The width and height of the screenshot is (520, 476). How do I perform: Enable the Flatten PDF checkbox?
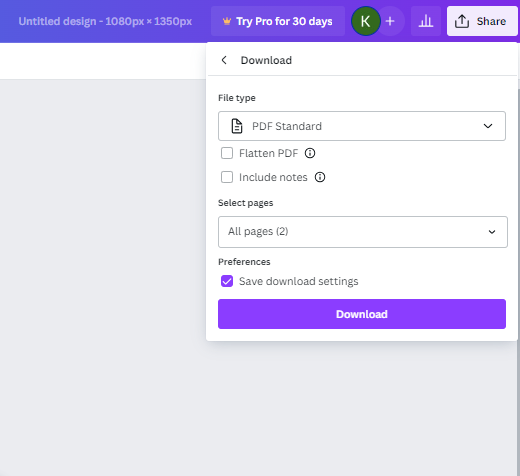pyautogui.click(x=227, y=153)
